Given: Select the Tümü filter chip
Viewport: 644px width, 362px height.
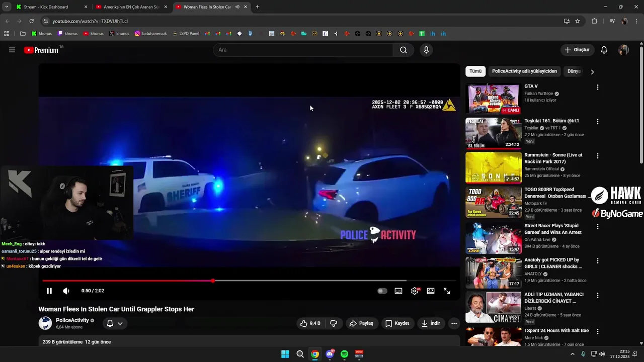Looking at the screenshot, I should click(475, 71).
